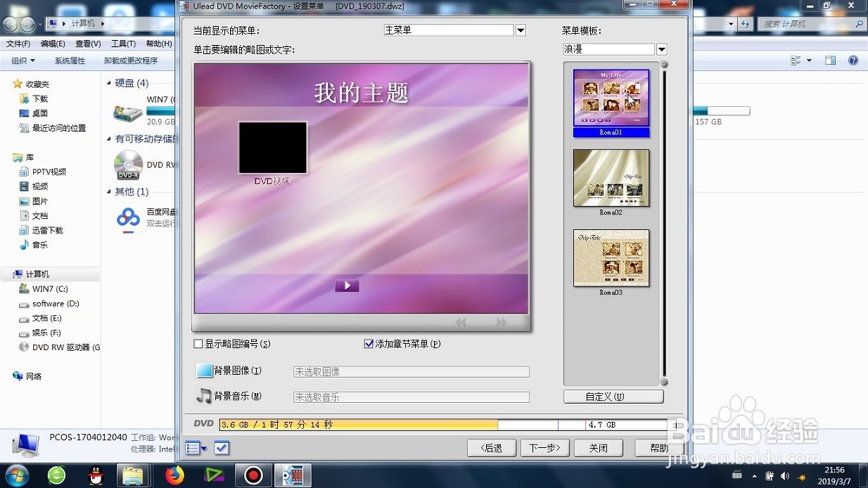
Task: Go to previous menu page arrow
Action: (x=460, y=322)
